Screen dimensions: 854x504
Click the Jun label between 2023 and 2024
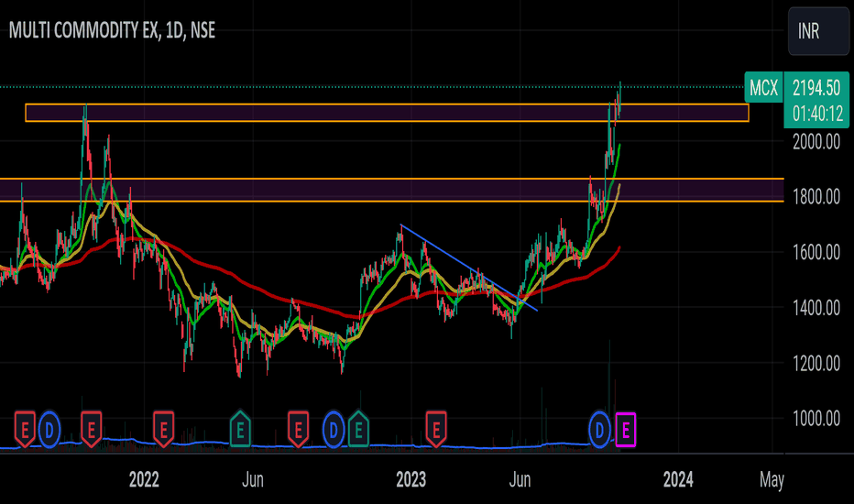(520, 479)
